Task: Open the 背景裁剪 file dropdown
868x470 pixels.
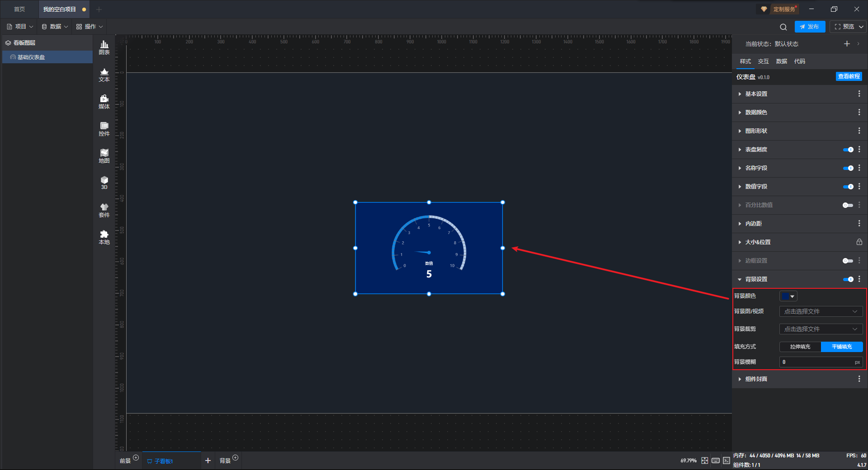Action: (x=821, y=329)
